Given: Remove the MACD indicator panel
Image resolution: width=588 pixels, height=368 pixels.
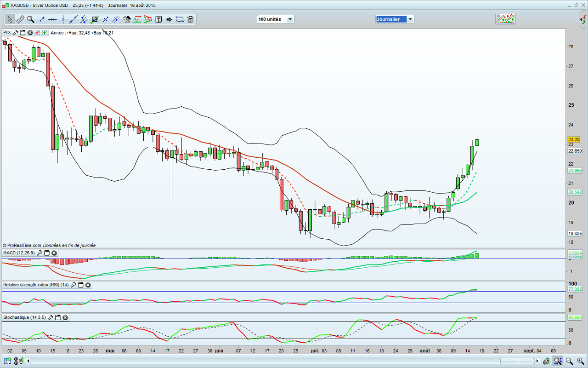Looking at the screenshot, I should pyautogui.click(x=54, y=253).
